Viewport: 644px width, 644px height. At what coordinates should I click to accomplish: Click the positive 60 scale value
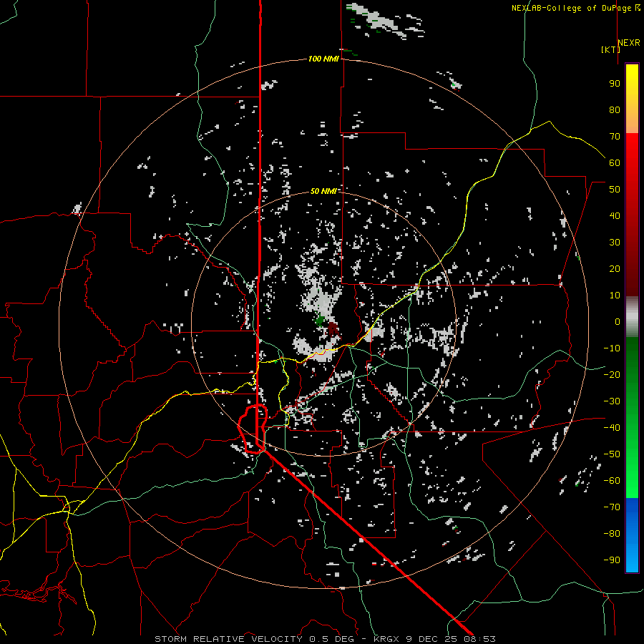615,163
